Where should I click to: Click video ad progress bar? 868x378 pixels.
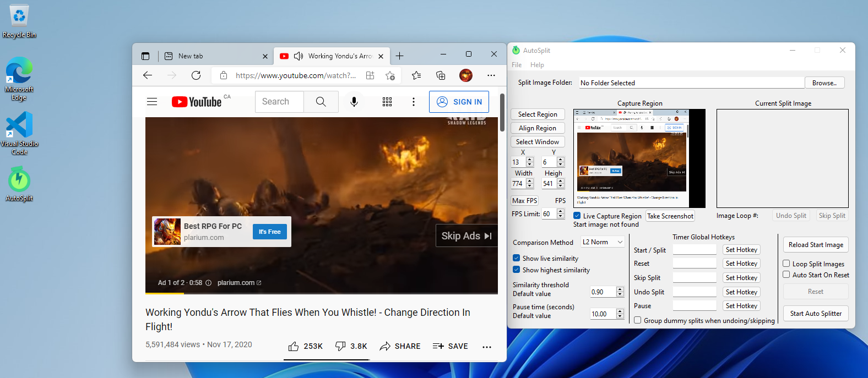pos(322,293)
